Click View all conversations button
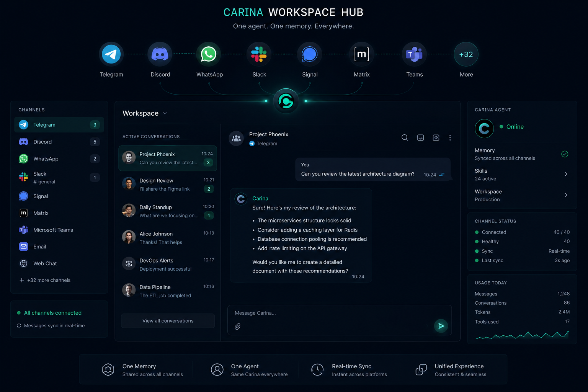Viewport: 588px width, 392px height. click(x=168, y=321)
